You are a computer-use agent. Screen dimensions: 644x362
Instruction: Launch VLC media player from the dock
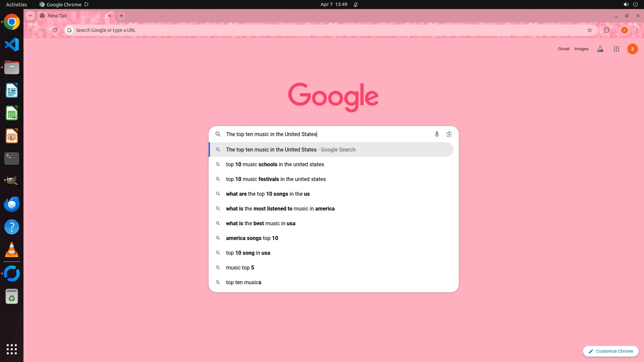coord(12,250)
